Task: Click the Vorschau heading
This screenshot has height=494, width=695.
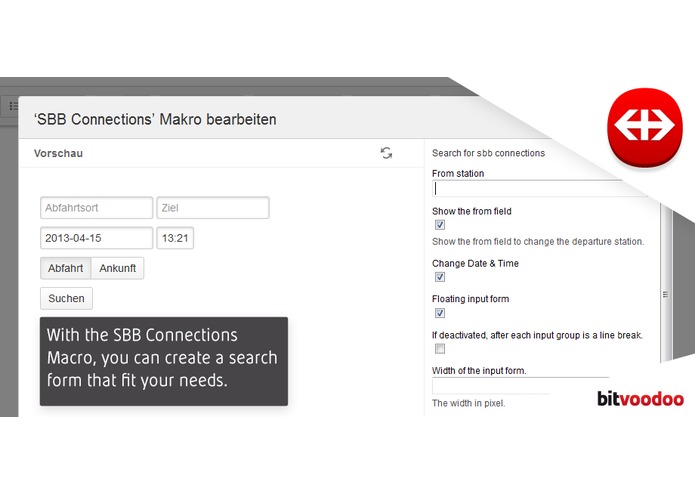Action: click(59, 153)
